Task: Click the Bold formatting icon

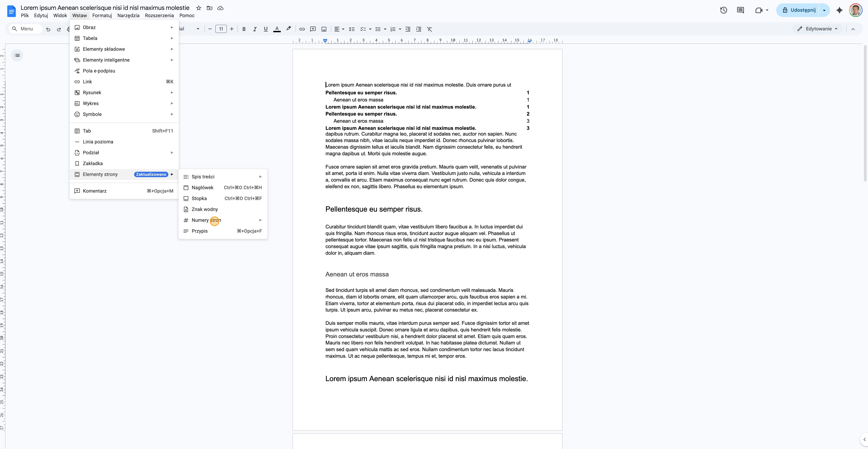Action: pyautogui.click(x=244, y=29)
